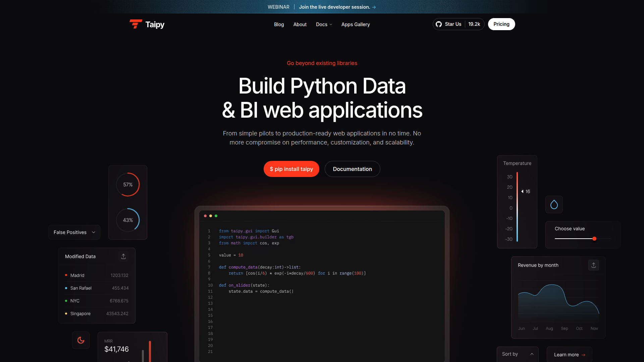Click 'Go beyond existing libraries' text
644x362 pixels.
point(322,63)
